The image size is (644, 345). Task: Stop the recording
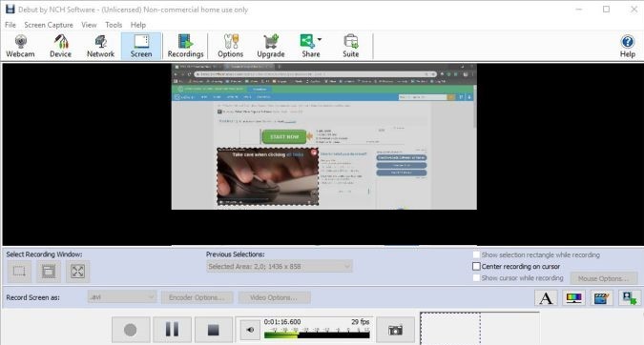click(x=213, y=330)
